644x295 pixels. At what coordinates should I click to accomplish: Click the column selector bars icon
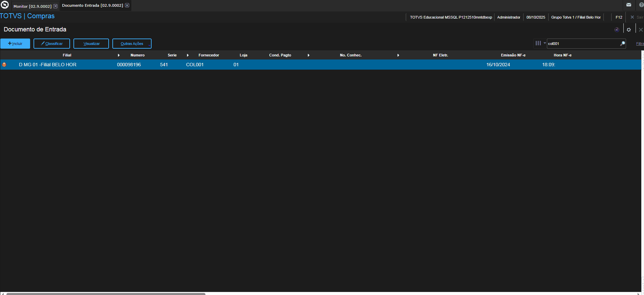[538, 43]
